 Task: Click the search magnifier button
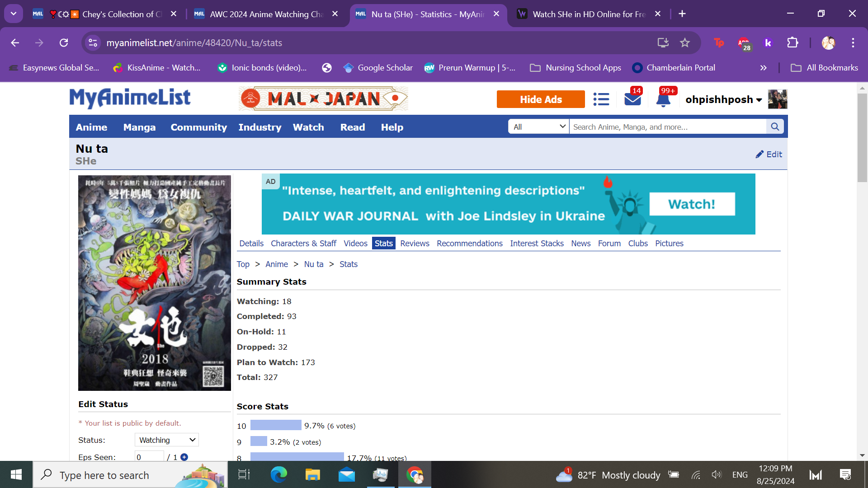point(775,127)
